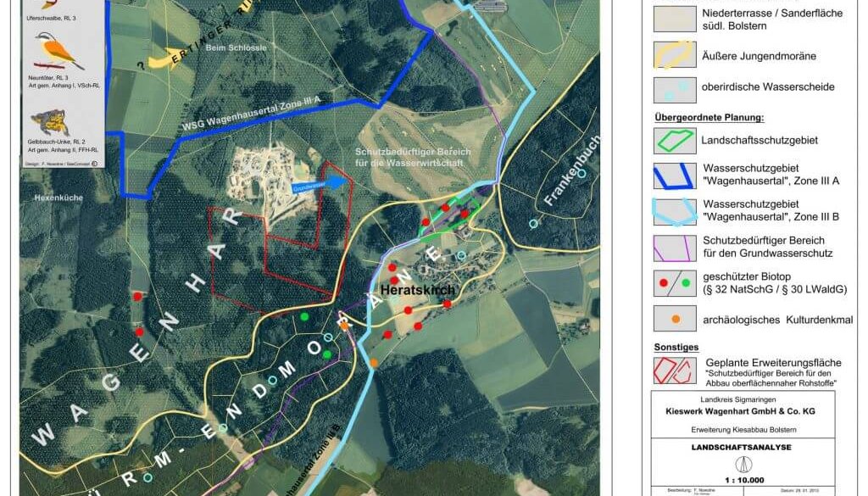
Task: Click the Heratskirch village label on the map
Action: 418,290
